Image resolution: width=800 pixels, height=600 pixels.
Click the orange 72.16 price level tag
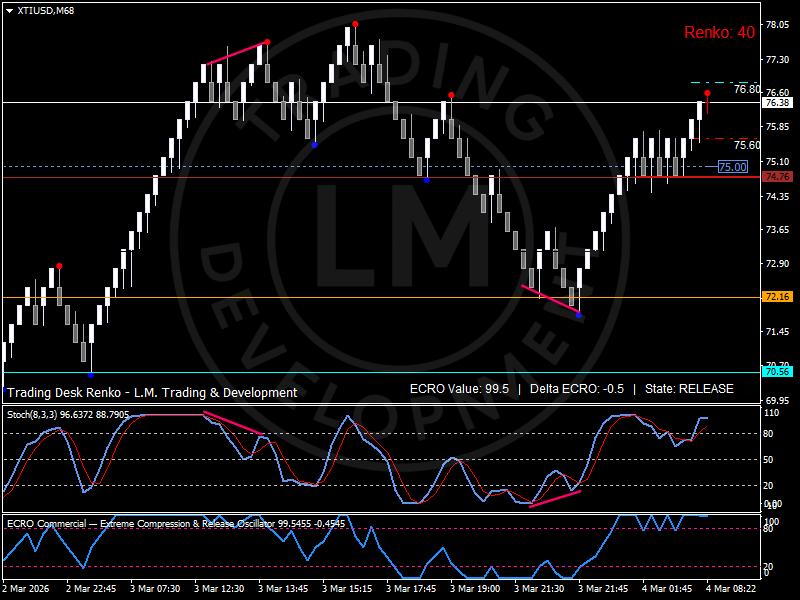777,297
